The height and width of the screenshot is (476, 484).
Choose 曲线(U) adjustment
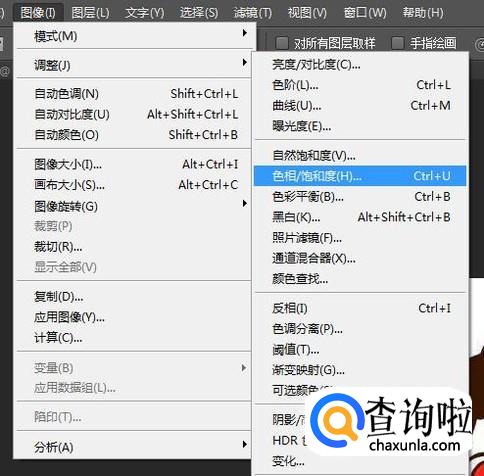pos(361,106)
